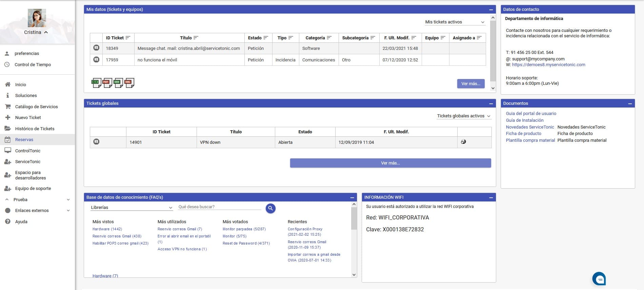644x290 pixels.
Task: Export my tickets to PDF
Action: [x=107, y=83]
